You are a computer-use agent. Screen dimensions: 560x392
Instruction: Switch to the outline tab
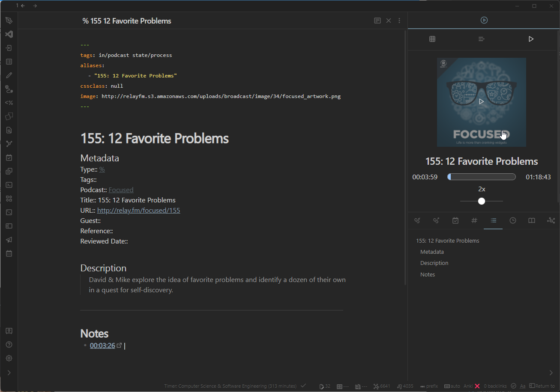pos(493,220)
